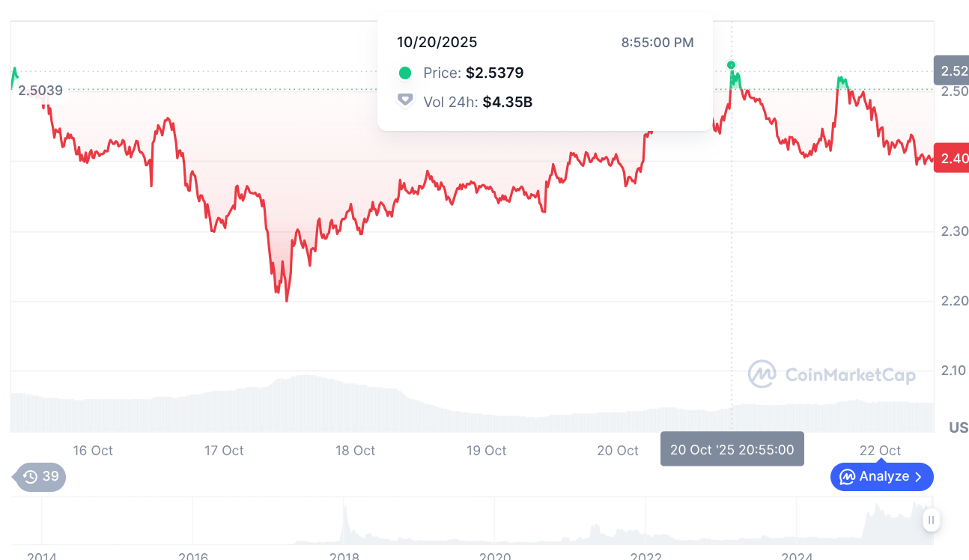Click the AI logo icon inside Analyze
969x560 pixels.
tap(848, 477)
